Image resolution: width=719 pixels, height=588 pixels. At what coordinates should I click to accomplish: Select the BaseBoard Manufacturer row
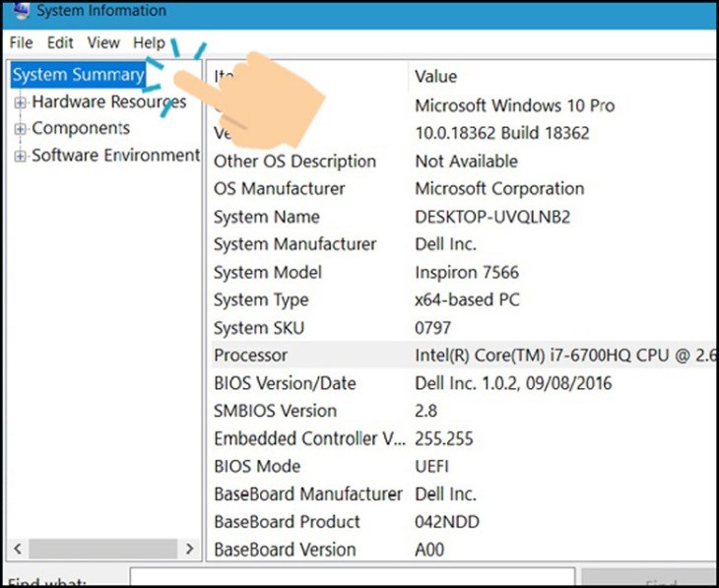(463, 494)
